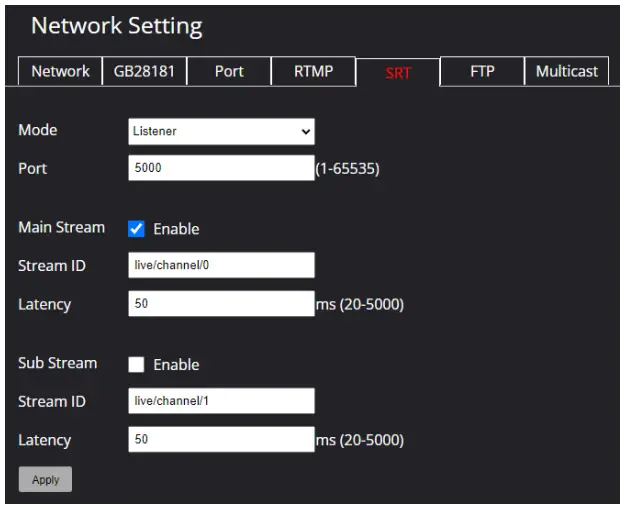Click the Enable label next to Sub Stream
Screen dimensions: 626x511
point(176,365)
